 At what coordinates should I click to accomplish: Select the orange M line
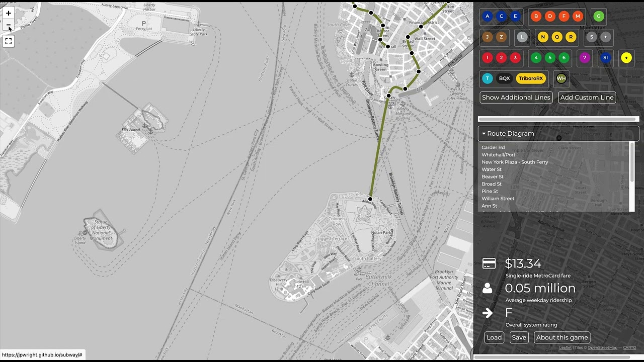pos(578,16)
